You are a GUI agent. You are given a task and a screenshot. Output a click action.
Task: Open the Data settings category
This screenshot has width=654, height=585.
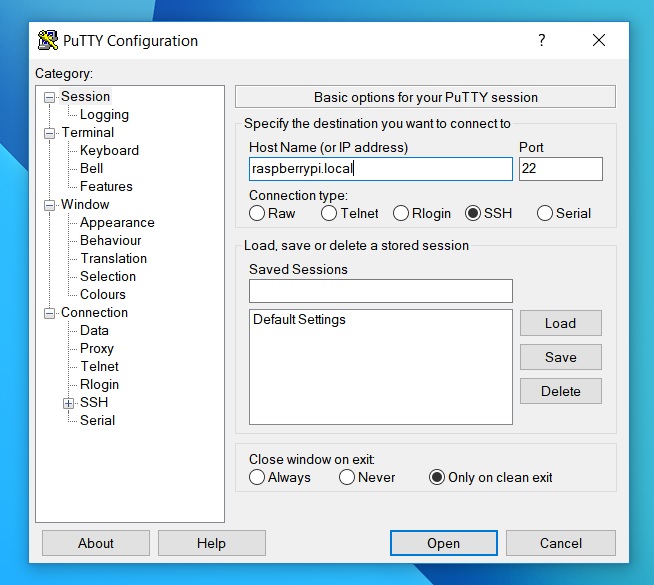tap(94, 330)
